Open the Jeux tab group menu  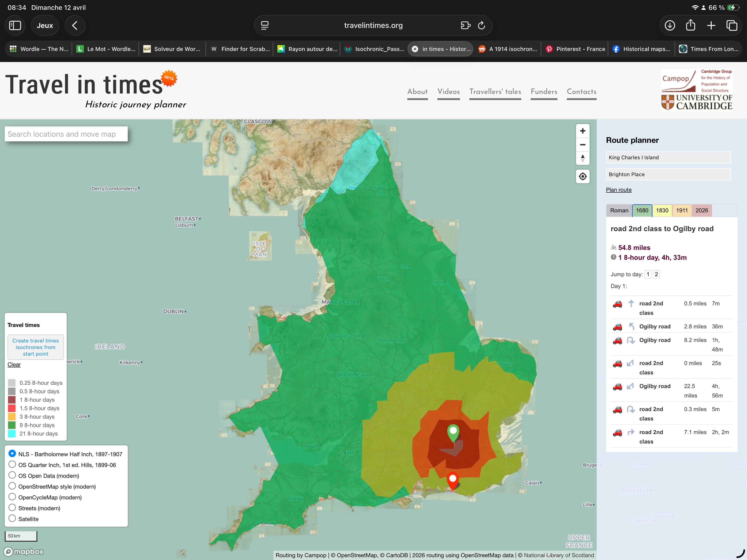pyautogui.click(x=45, y=25)
